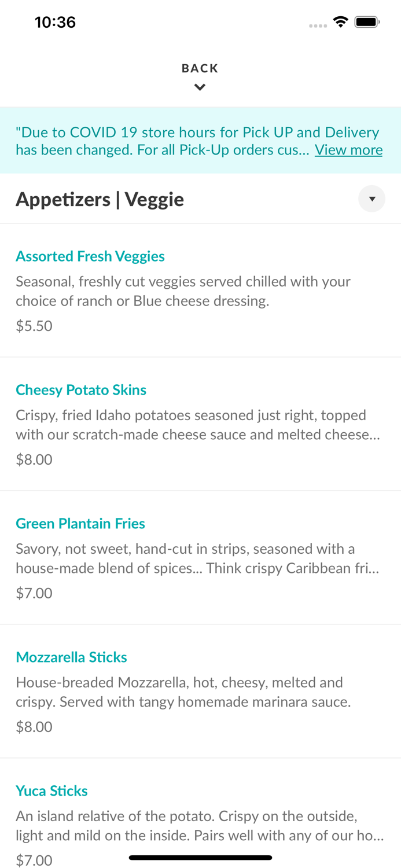Image resolution: width=401 pixels, height=868 pixels.
Task: Open Cheesy Potato Skins details
Action: pos(81,389)
